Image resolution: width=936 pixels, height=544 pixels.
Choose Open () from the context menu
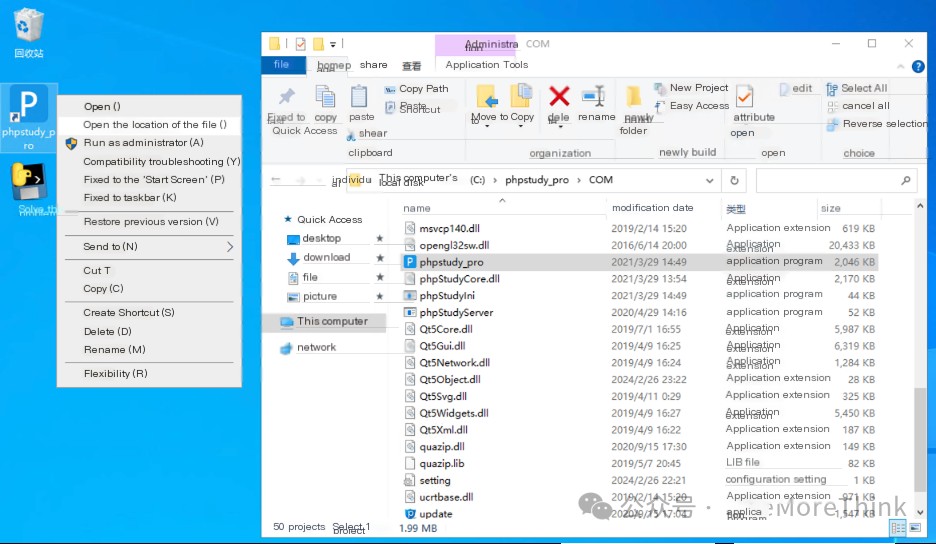click(149, 106)
